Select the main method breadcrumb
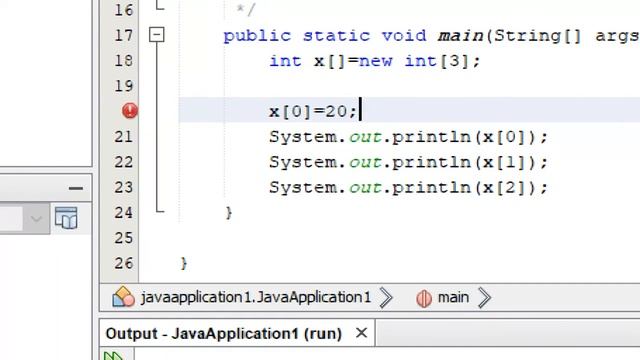The height and width of the screenshot is (360, 640). click(x=453, y=298)
